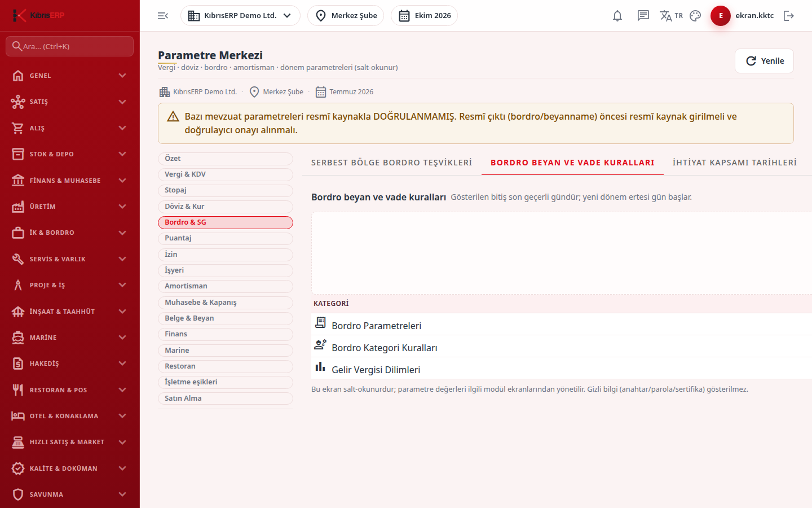This screenshot has width=812, height=508.
Task: Open the Merkez Şube branch selector
Action: tap(346, 16)
